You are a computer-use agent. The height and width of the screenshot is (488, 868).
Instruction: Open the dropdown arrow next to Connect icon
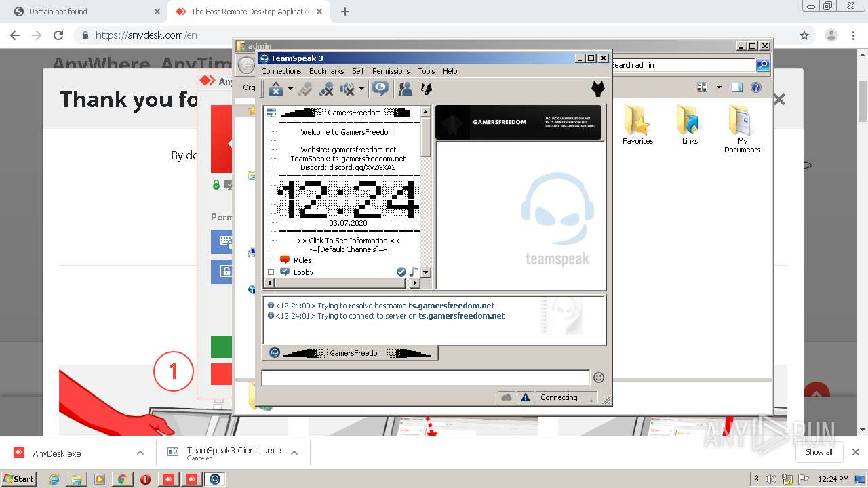[290, 89]
